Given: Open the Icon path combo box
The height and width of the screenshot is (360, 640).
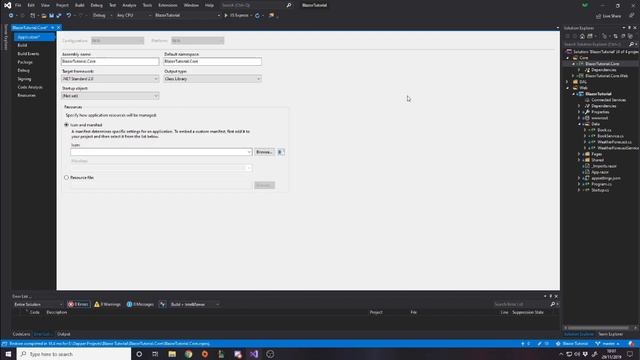Looking at the screenshot, I should point(161,152).
